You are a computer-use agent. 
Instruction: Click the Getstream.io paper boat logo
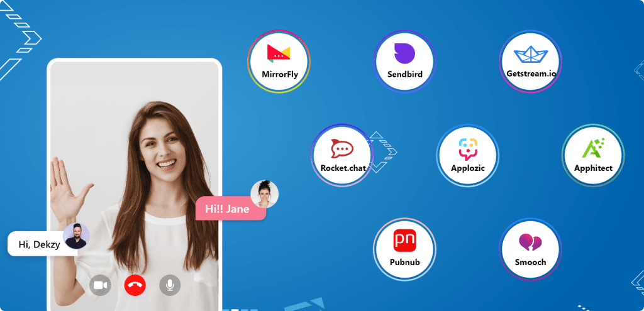tap(531, 54)
